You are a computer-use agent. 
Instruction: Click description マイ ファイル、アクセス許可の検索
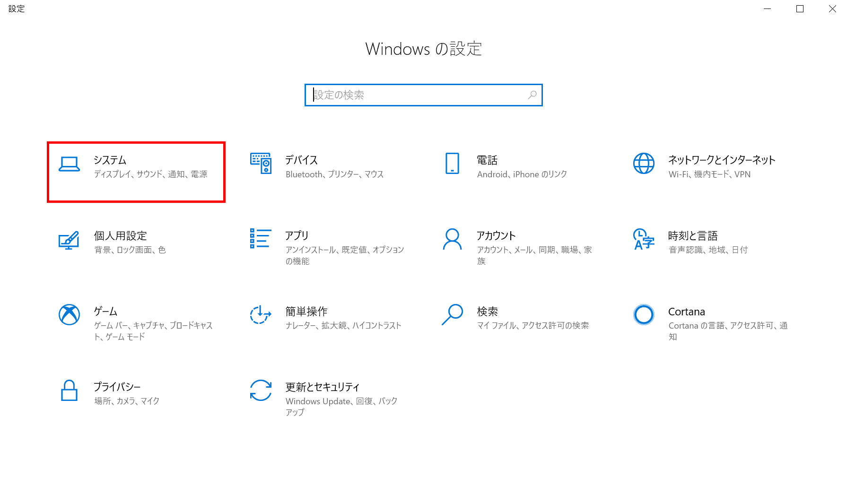click(x=533, y=326)
